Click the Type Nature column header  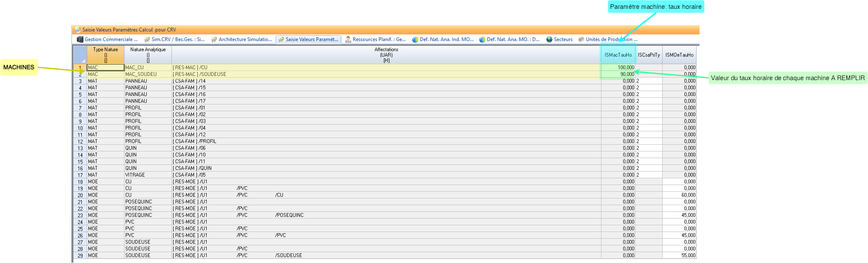coord(106,55)
